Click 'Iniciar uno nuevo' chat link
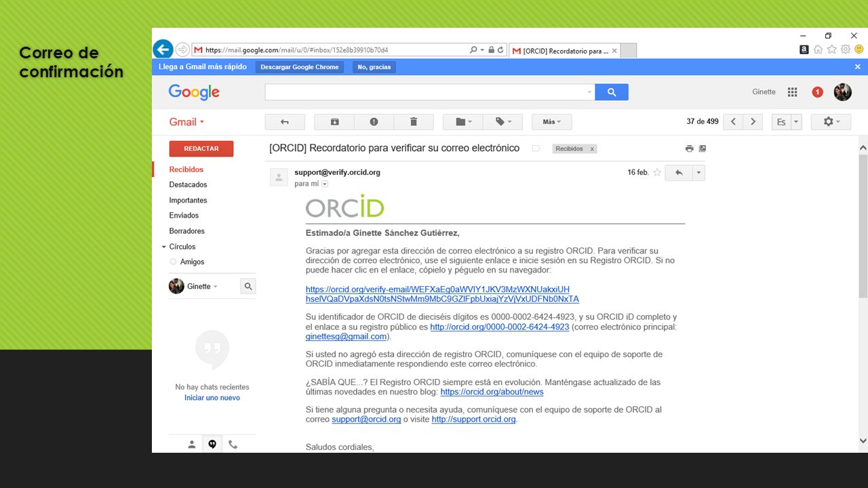 point(212,398)
